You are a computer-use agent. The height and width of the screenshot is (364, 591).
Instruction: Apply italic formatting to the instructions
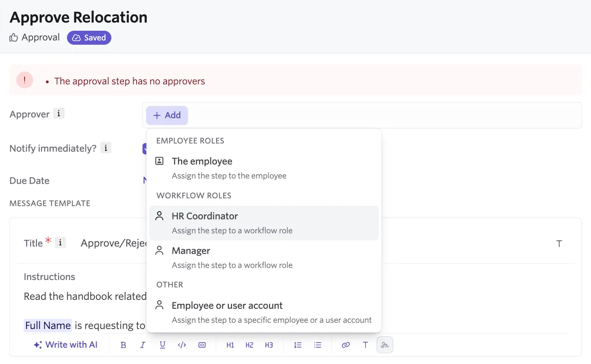[143, 345]
